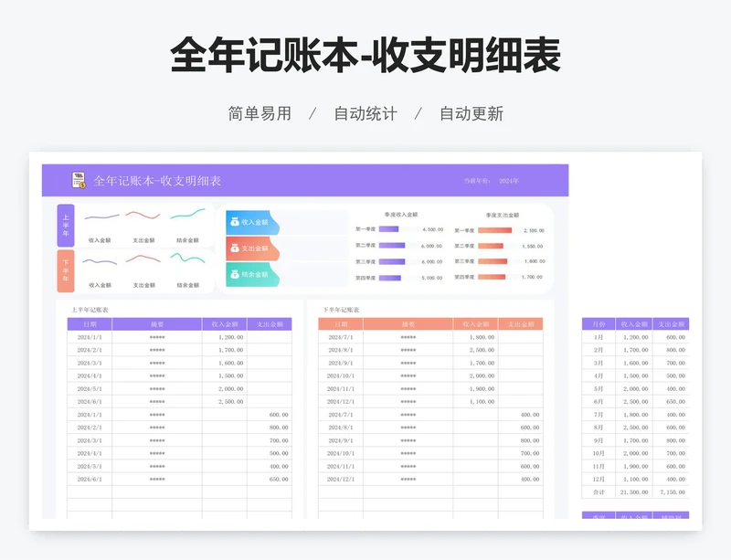This screenshot has width=731, height=560.
Task: Click the large heading 全年记账本-收支明细表
Action: click(365, 55)
